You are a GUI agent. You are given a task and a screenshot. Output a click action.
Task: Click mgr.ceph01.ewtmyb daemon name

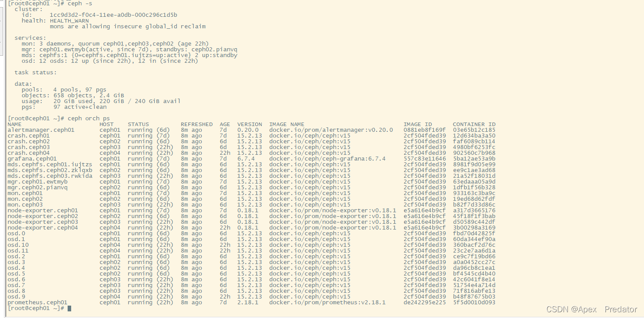[x=38, y=182]
